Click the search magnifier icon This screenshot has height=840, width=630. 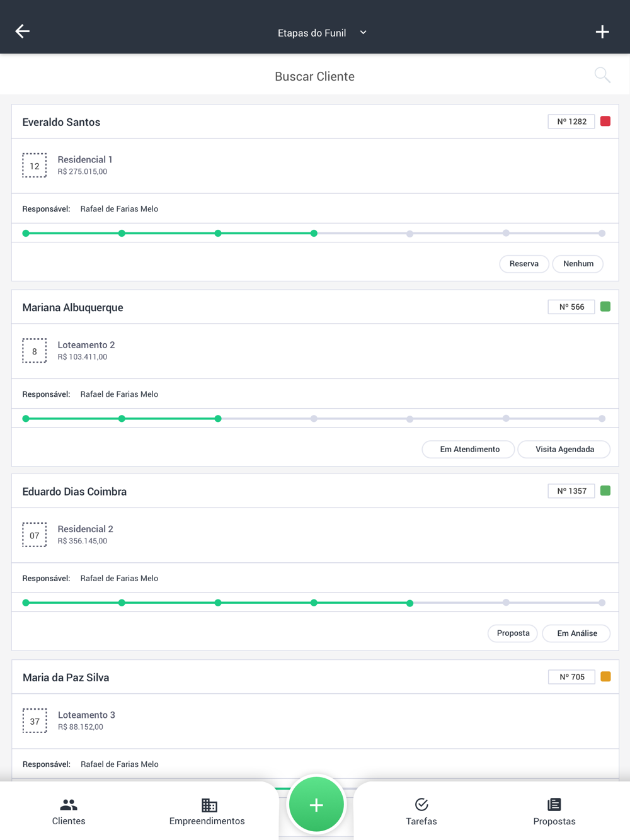(x=602, y=76)
